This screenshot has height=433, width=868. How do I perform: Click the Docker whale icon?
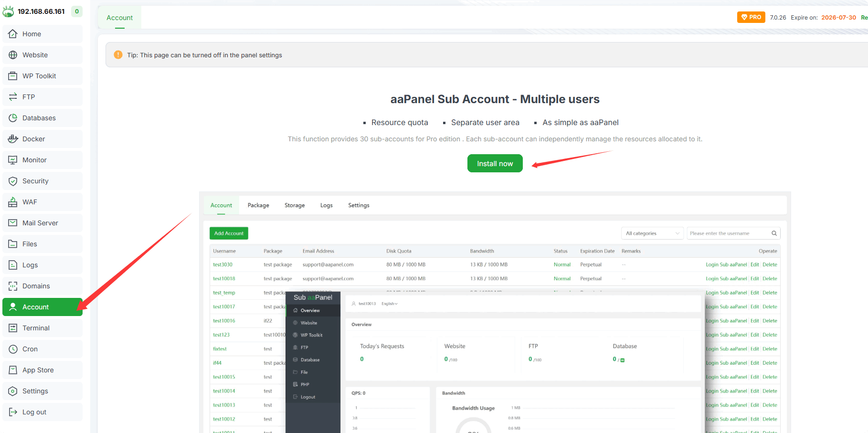(13, 139)
